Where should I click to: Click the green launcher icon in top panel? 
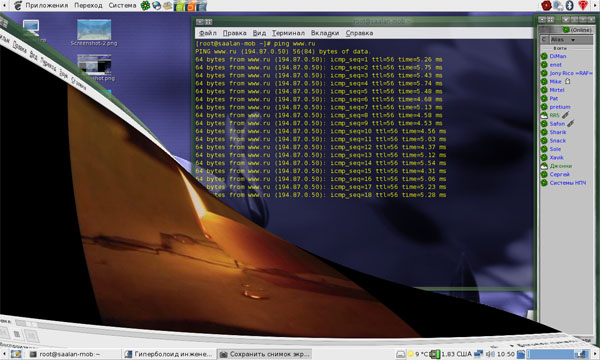179,6
